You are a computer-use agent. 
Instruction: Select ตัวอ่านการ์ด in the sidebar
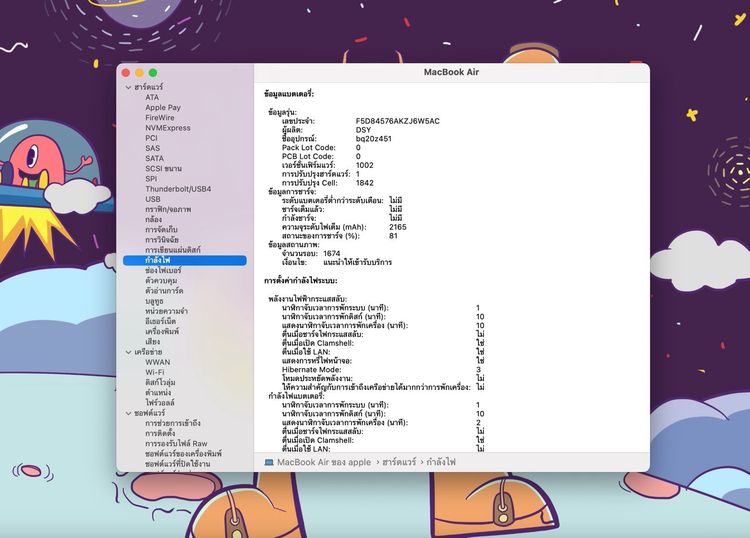tap(164, 291)
